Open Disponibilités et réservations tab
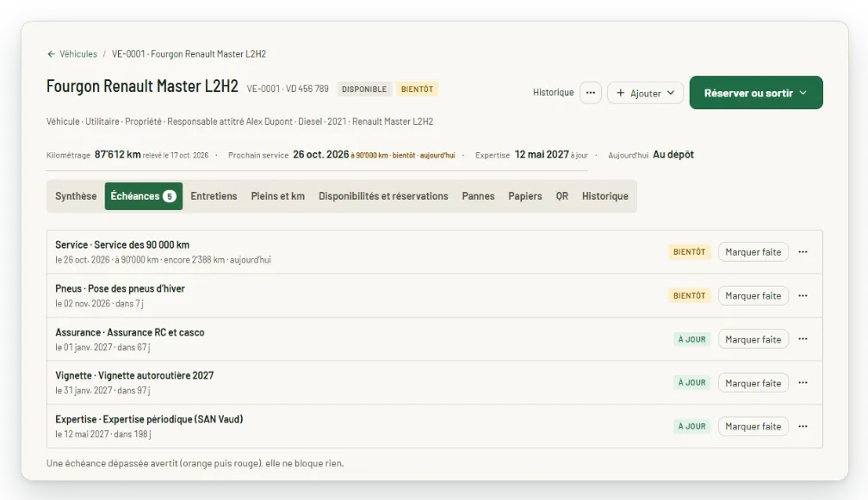Image resolution: width=868 pixels, height=500 pixels. click(383, 196)
